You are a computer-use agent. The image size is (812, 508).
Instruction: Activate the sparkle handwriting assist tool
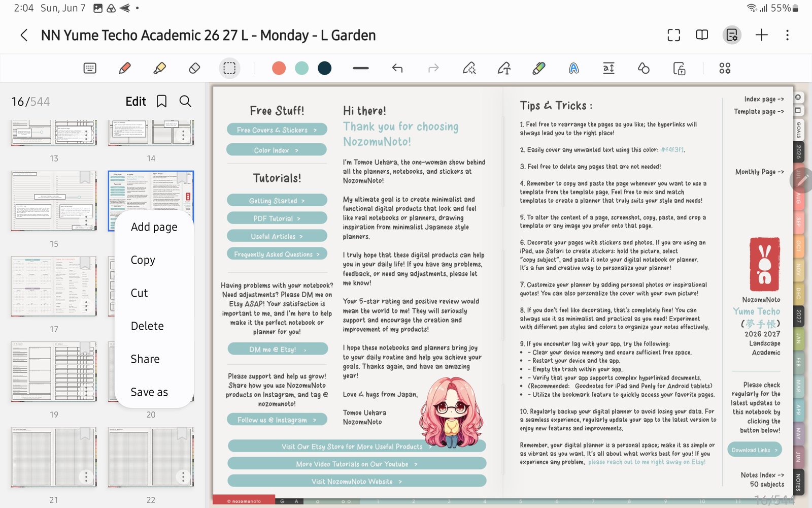(x=469, y=68)
